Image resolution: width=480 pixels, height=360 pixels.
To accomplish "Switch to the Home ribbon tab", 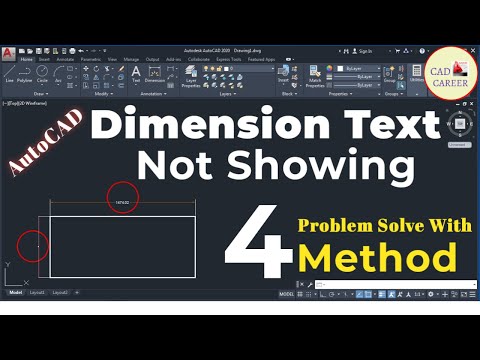I will tap(26, 59).
